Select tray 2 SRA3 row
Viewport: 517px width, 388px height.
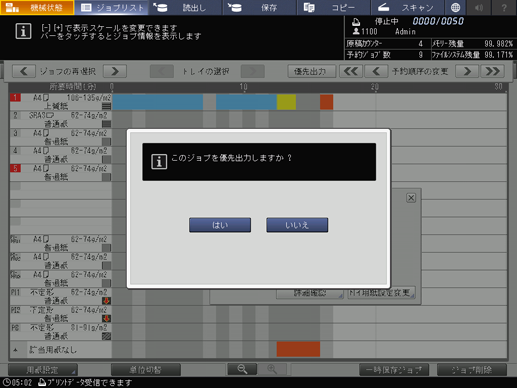61,119
